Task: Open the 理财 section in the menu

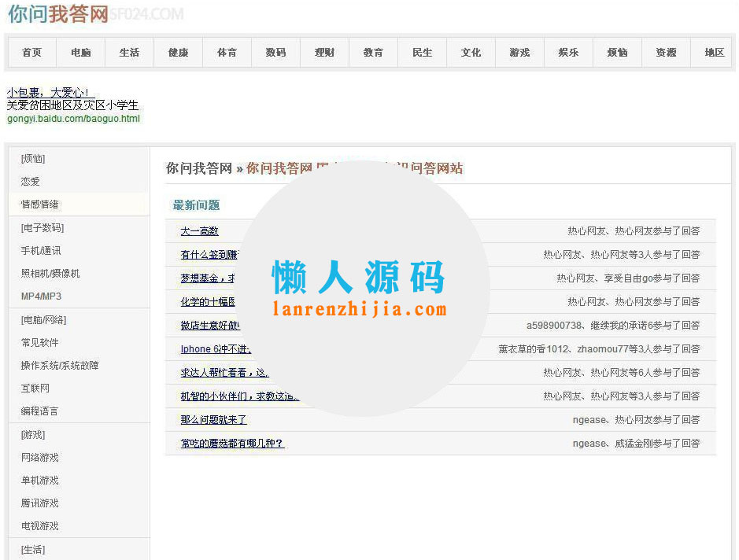Action: (324, 53)
